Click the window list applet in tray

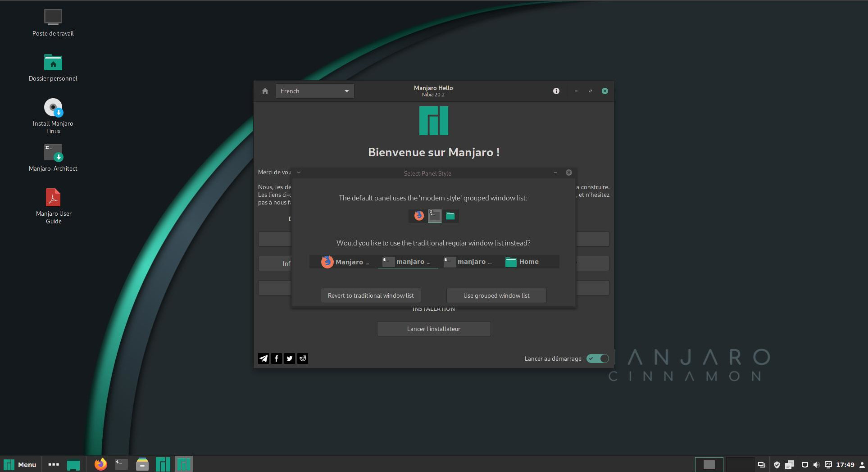click(x=762, y=465)
